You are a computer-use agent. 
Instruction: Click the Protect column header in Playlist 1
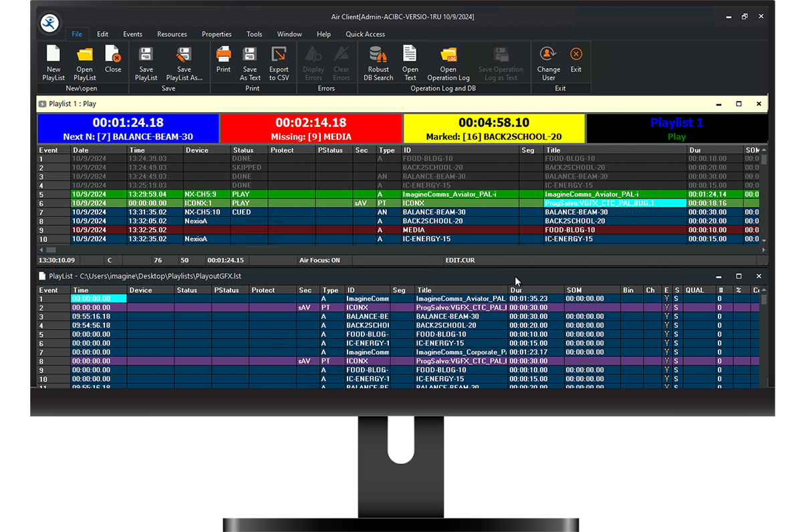(x=292, y=150)
